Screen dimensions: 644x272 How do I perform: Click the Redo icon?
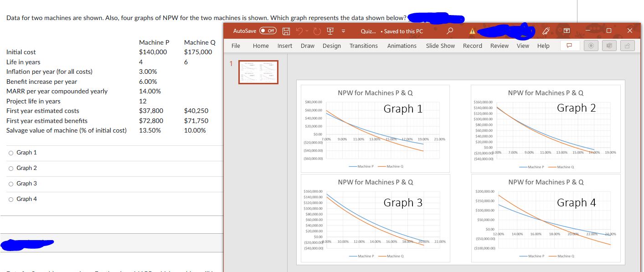pyautogui.click(x=317, y=31)
